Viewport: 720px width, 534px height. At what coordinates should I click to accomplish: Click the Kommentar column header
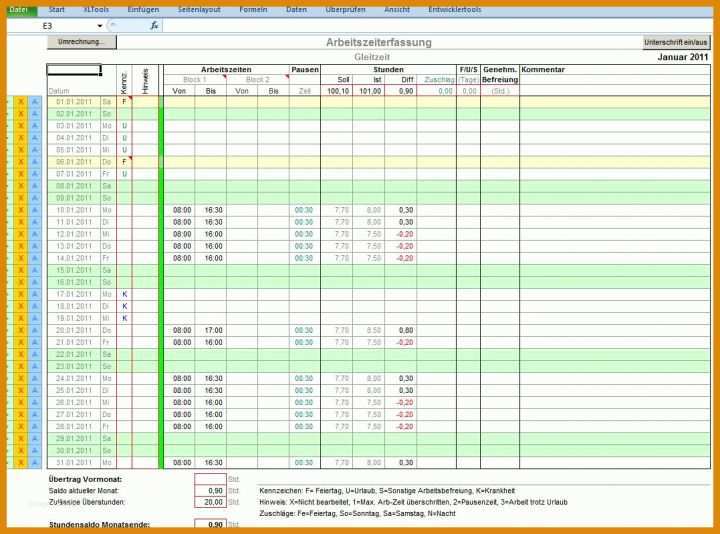coord(543,69)
